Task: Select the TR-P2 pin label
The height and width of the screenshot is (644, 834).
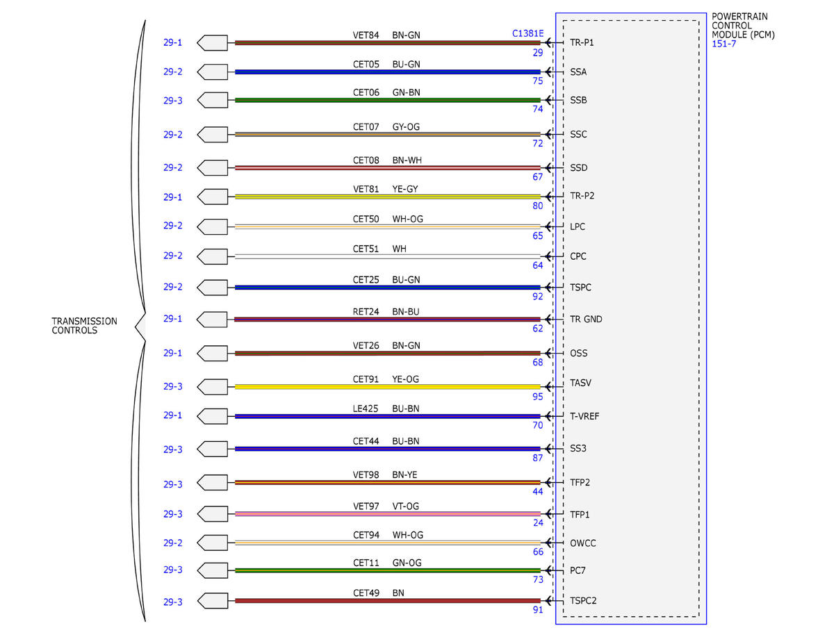Action: [582, 196]
